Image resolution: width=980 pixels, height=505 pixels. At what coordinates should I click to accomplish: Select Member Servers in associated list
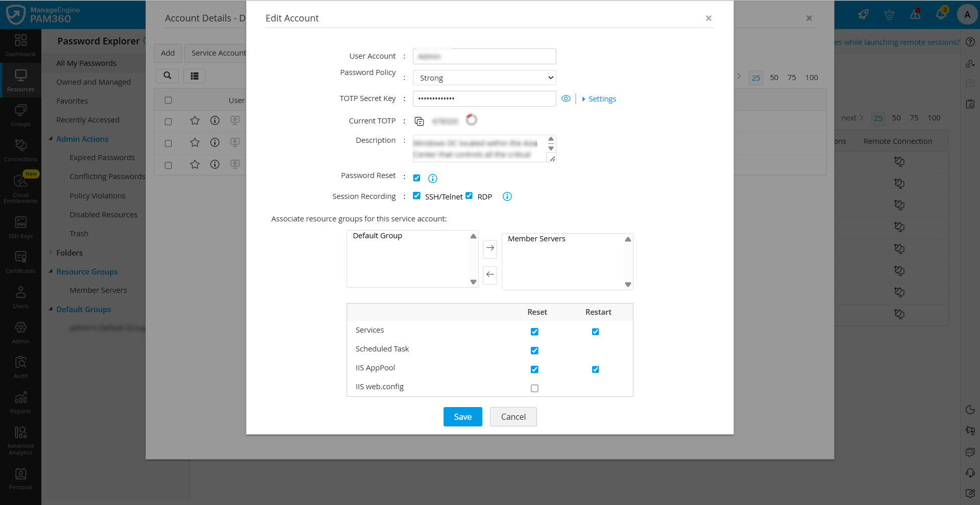536,239
